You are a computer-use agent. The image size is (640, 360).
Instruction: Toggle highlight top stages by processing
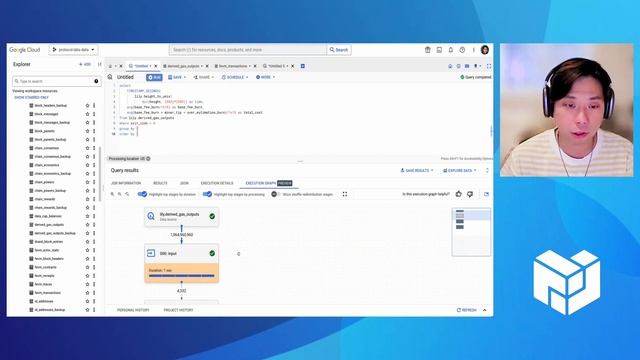[207, 194]
